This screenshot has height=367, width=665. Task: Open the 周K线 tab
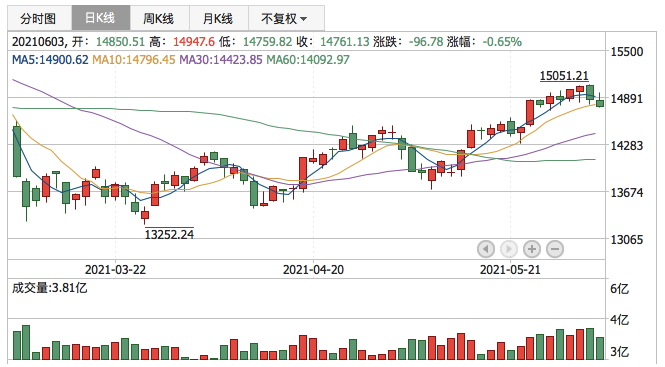click(159, 18)
